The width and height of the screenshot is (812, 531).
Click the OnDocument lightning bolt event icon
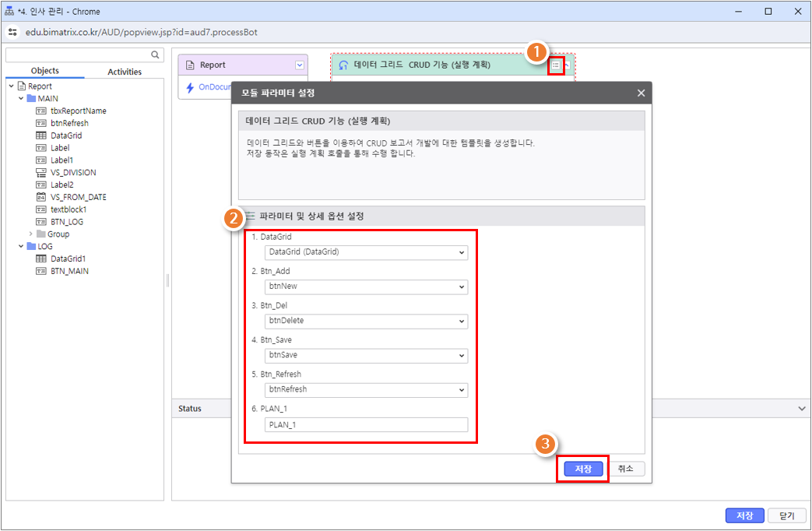pyautogui.click(x=189, y=87)
